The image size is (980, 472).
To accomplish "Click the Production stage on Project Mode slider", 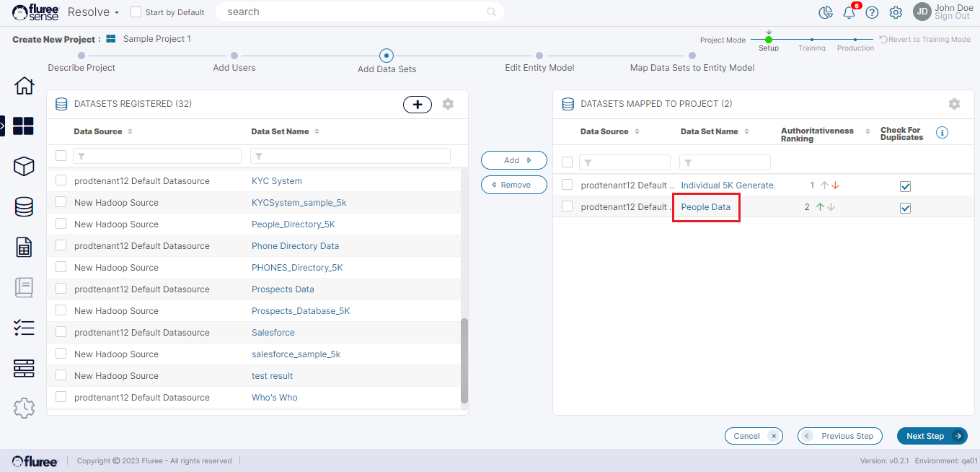I will tap(855, 40).
